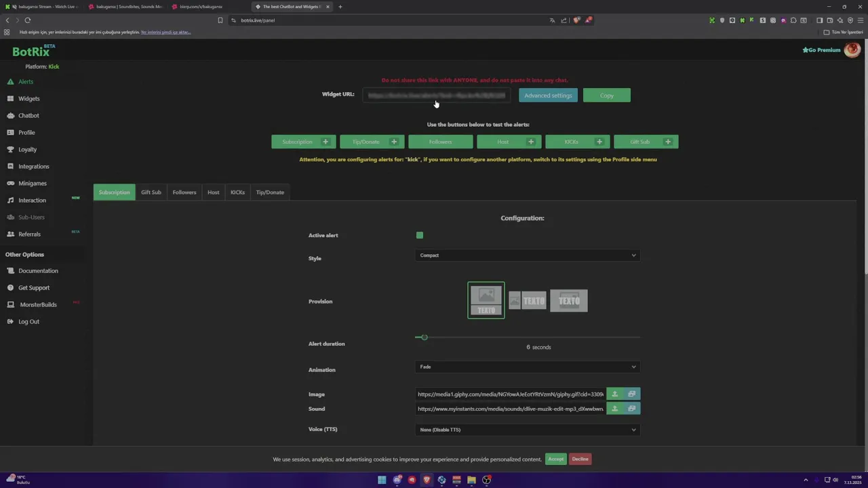Open the Sub-Users sidebar item
Screen dimensions: 868x488
coord(31,218)
